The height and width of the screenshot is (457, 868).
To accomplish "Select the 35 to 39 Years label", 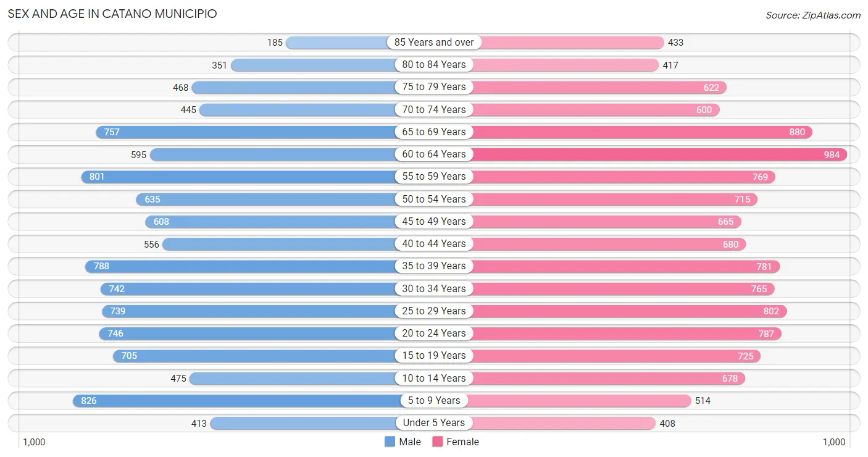I will 434,266.
